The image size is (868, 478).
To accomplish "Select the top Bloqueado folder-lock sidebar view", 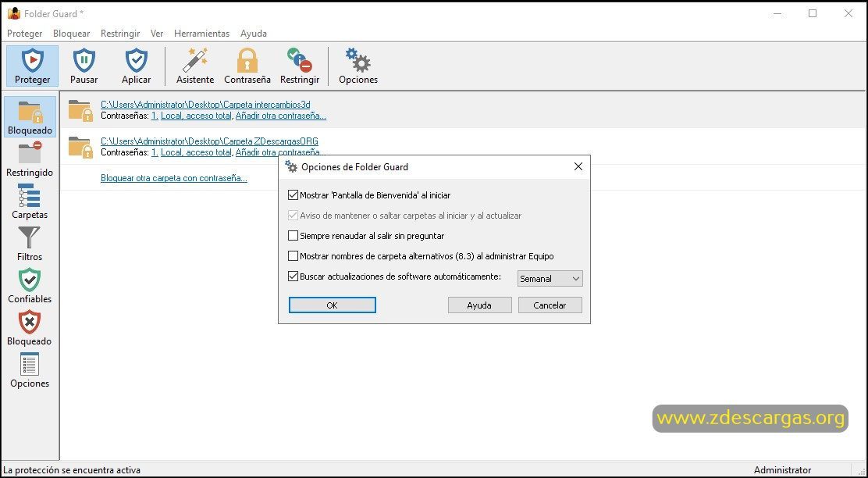I will 30,117.
